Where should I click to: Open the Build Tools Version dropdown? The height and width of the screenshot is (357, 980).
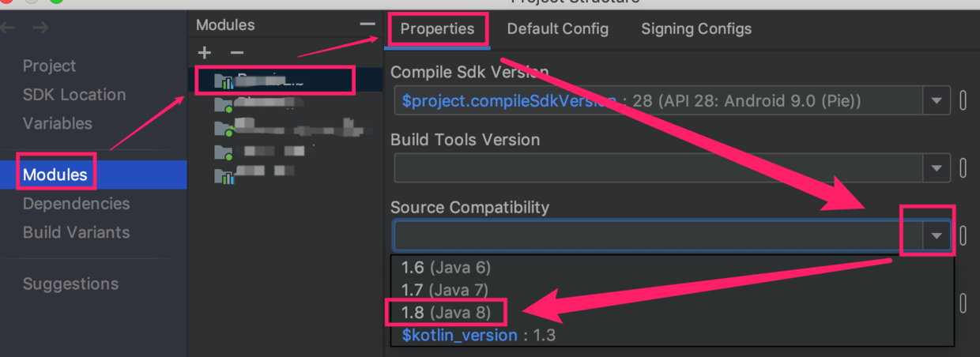coord(937,168)
